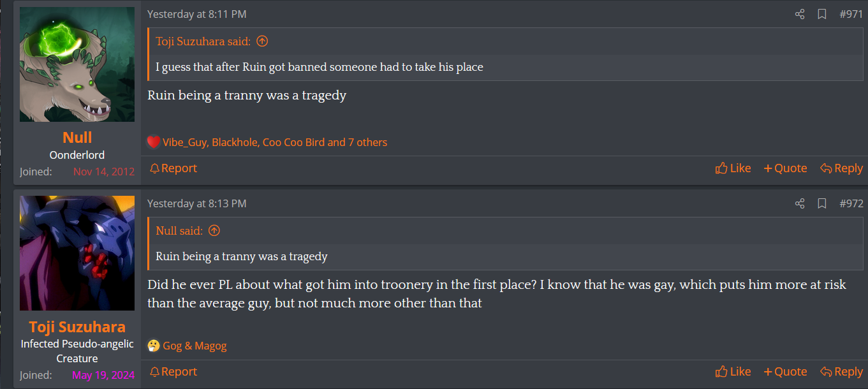Image resolution: width=868 pixels, height=389 pixels.
Task: Open Toji Suzuhara's avatar image
Action: click(77, 253)
